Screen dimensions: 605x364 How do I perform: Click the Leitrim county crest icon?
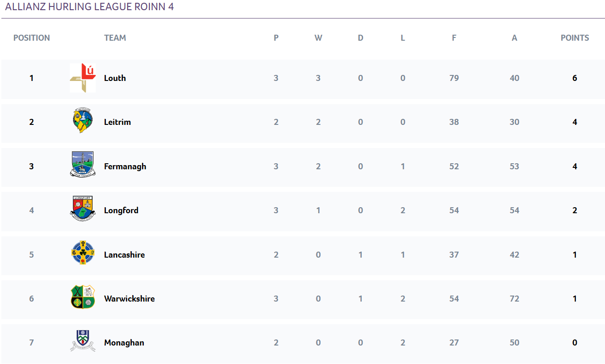pos(83,121)
